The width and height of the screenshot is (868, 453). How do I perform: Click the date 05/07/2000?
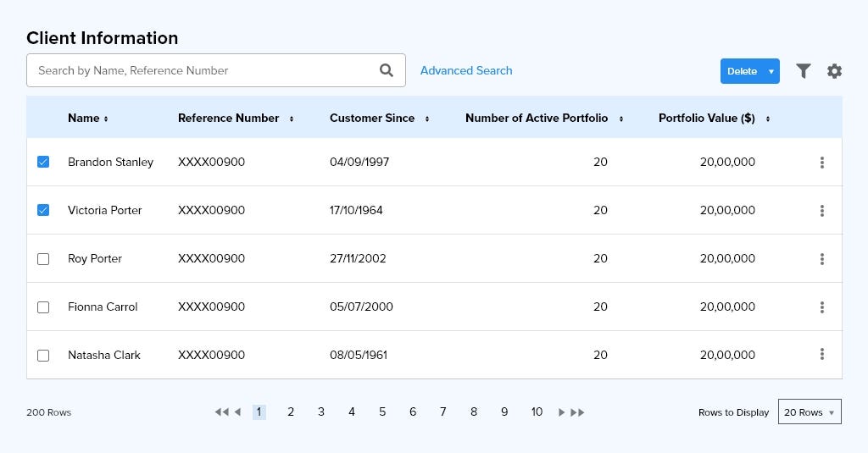pyautogui.click(x=361, y=307)
